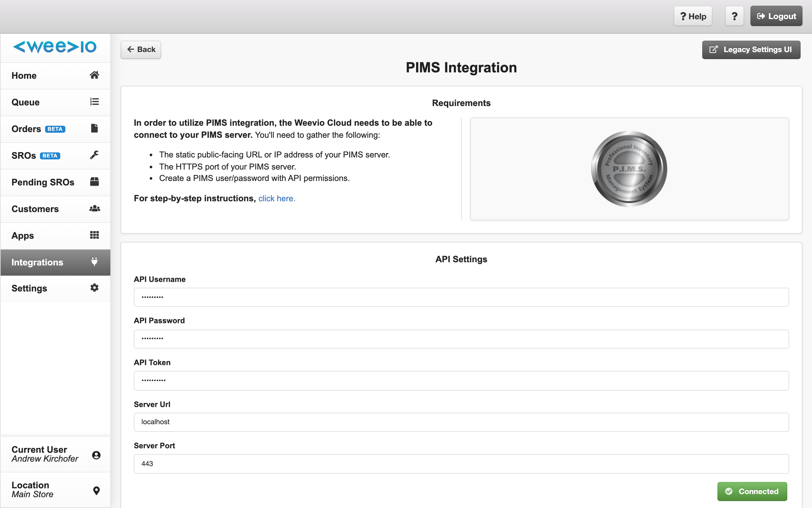Focus the API Username field
Image resolution: width=812 pixels, height=508 pixels.
461,297
